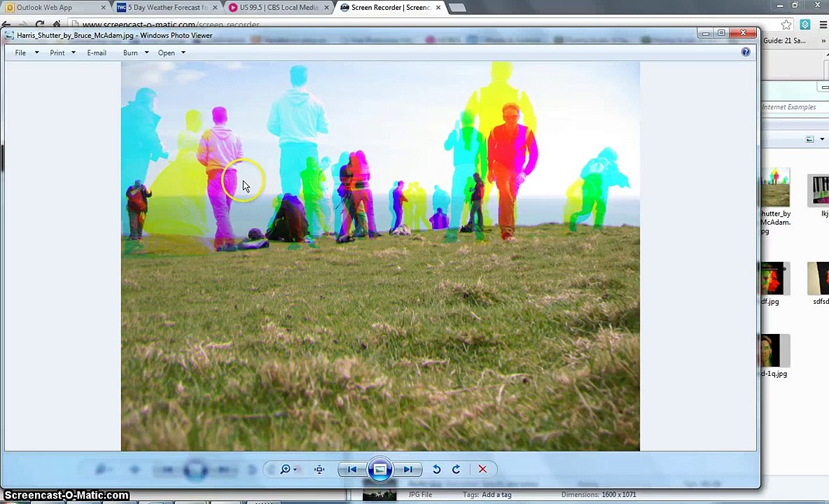The height and width of the screenshot is (504, 829).
Task: Reload the page in Chrome
Action: 40,24
